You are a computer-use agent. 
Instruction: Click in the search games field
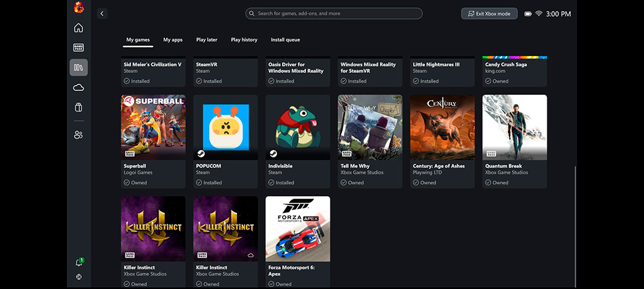334,14
